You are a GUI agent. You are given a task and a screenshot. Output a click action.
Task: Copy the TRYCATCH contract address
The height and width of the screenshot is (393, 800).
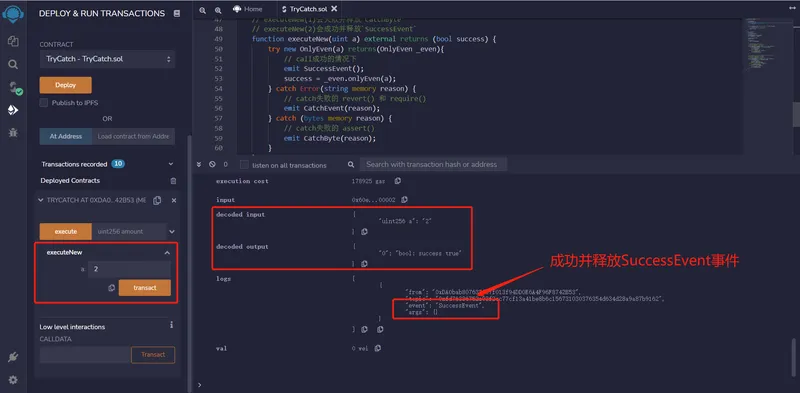coord(157,201)
